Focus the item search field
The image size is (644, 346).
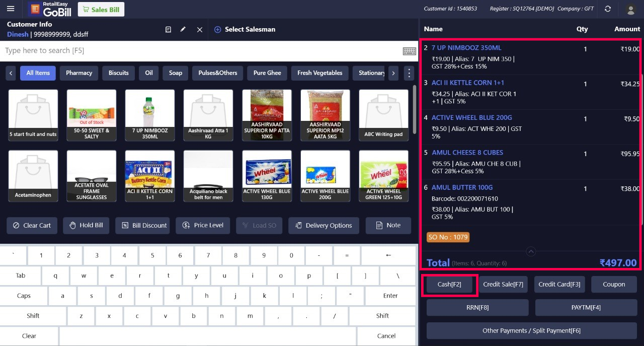[201, 51]
